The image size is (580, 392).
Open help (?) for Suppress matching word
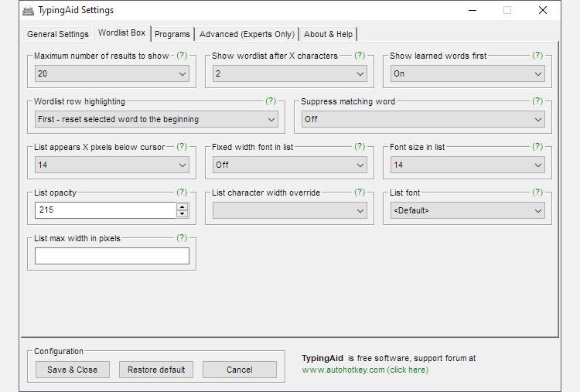point(537,101)
